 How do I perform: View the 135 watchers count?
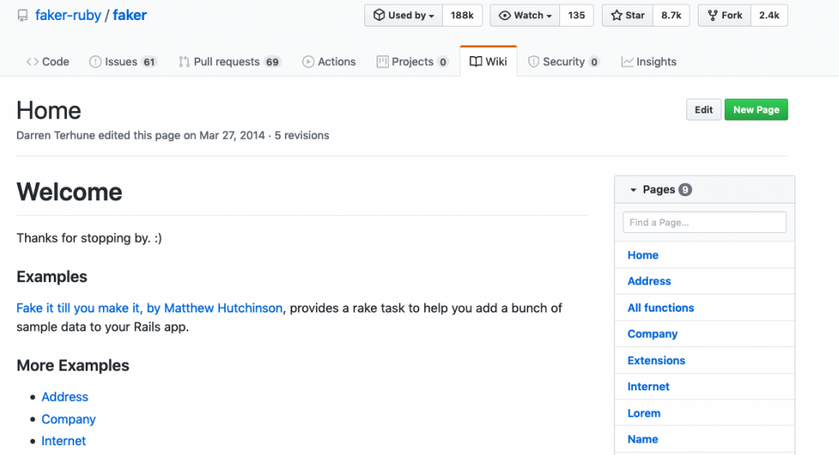pos(576,16)
